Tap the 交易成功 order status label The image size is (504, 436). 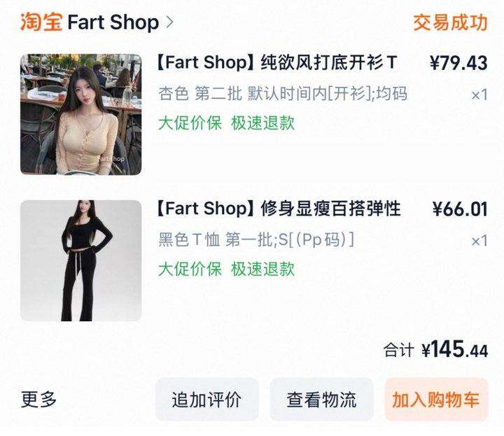(x=450, y=22)
